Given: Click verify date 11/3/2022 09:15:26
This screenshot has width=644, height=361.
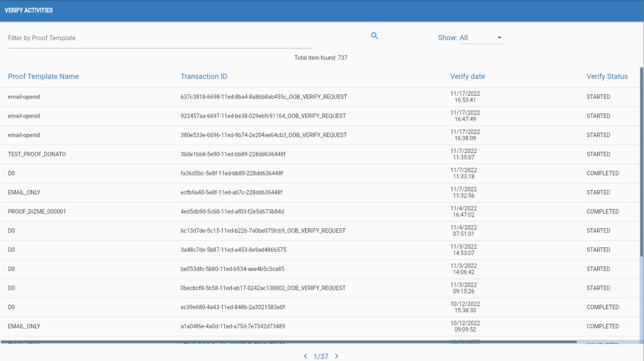Looking at the screenshot, I should coord(464,288).
